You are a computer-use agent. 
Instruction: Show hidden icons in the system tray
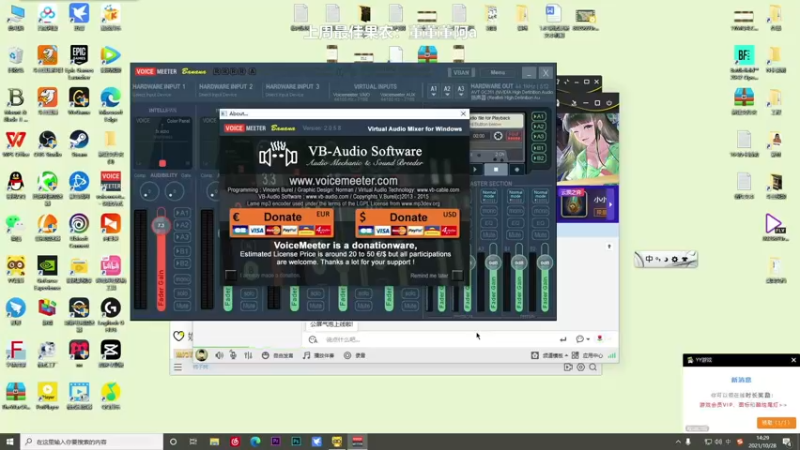678,442
